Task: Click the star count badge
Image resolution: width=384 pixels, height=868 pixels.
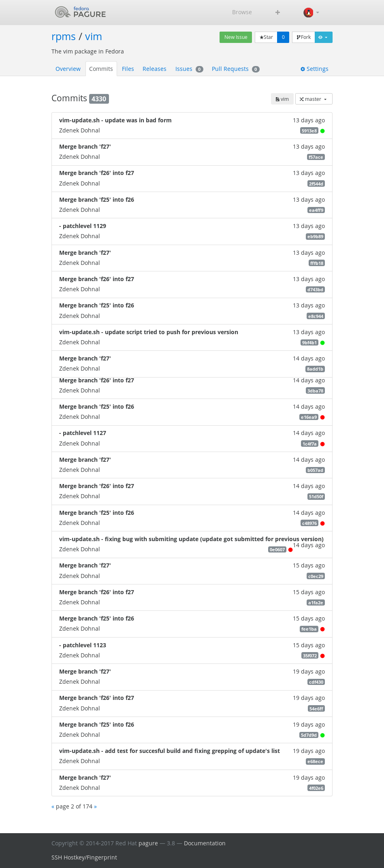Action: point(283,37)
